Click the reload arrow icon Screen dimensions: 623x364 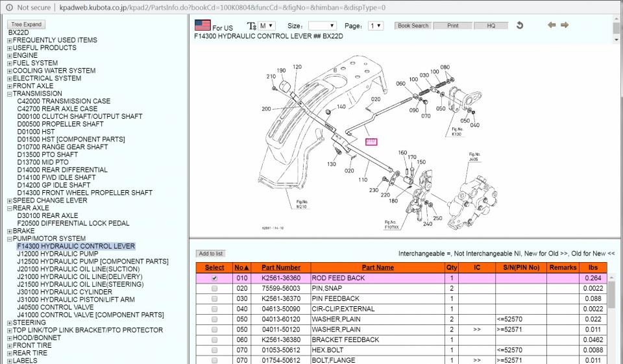pos(519,25)
